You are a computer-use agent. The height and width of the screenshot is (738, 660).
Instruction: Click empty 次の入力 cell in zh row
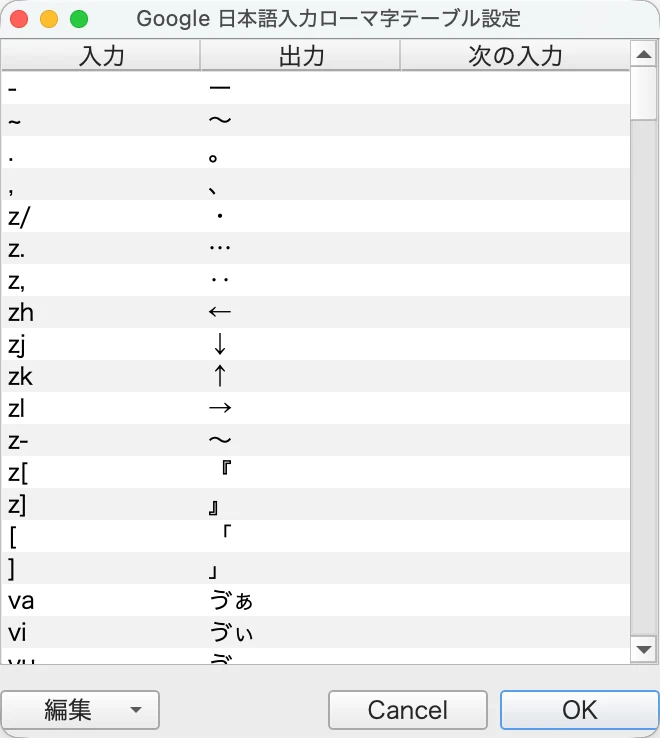(x=515, y=312)
